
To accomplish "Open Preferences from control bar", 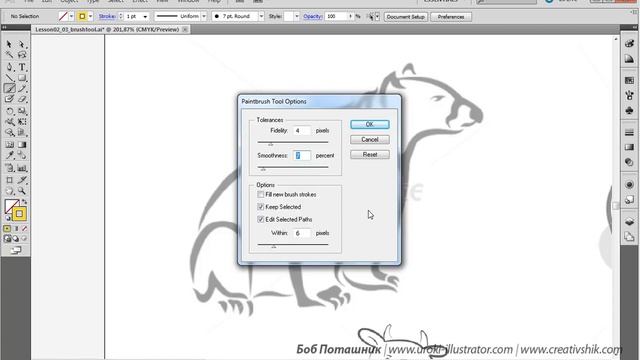I will (451, 17).
